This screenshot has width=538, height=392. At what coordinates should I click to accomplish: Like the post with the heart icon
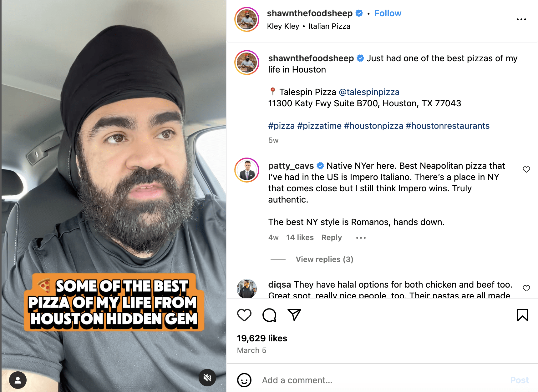(x=244, y=315)
